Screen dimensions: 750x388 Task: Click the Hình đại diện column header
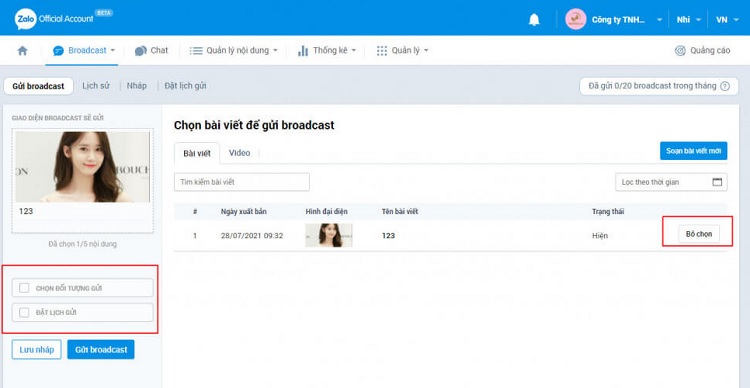coord(326,211)
